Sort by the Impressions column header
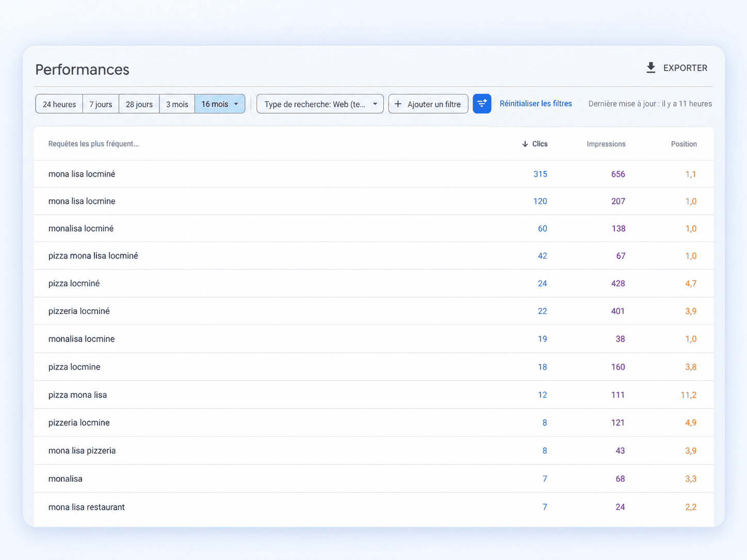The height and width of the screenshot is (560, 747). tap(606, 144)
